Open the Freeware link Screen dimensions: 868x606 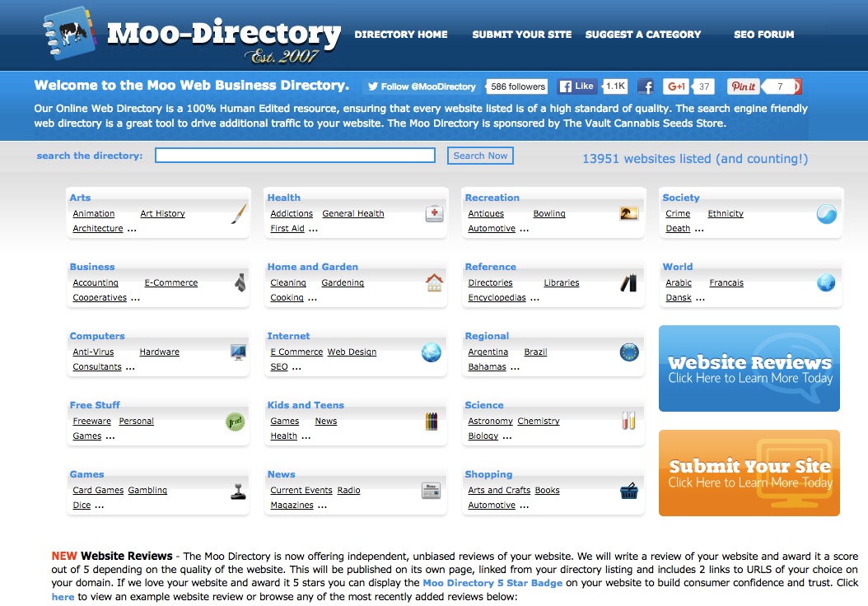tap(92, 422)
